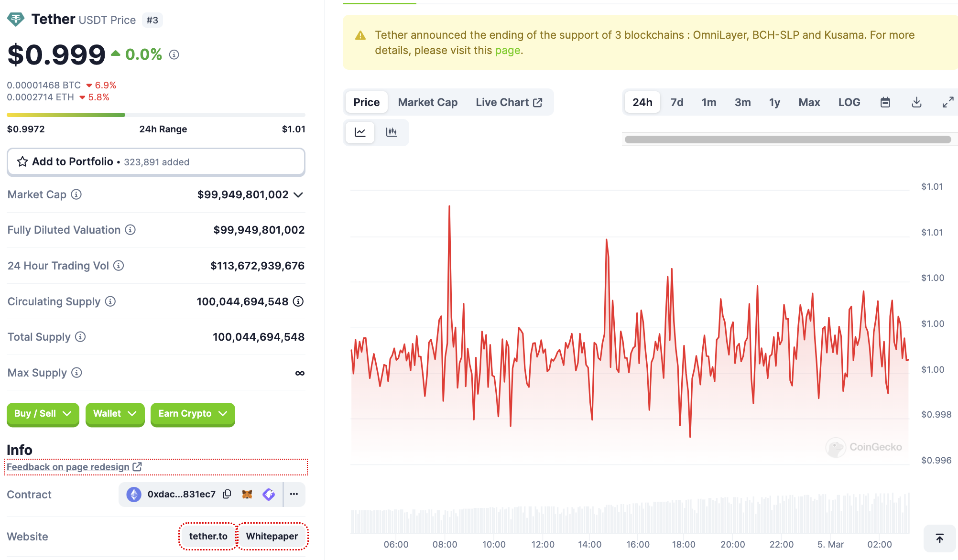The height and width of the screenshot is (560, 958).
Task: Switch to candlestick chart view
Action: coord(392,132)
